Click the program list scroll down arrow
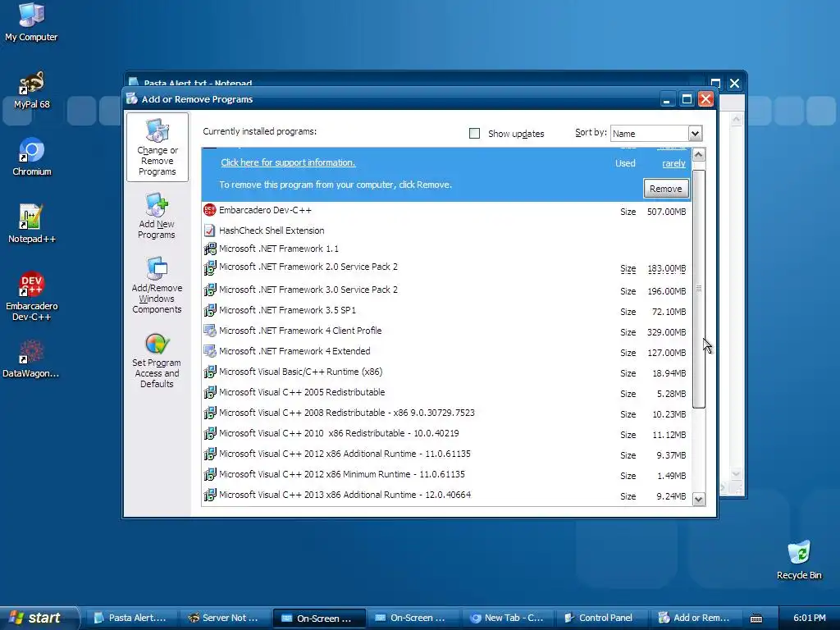This screenshot has width=840, height=630. (x=698, y=500)
